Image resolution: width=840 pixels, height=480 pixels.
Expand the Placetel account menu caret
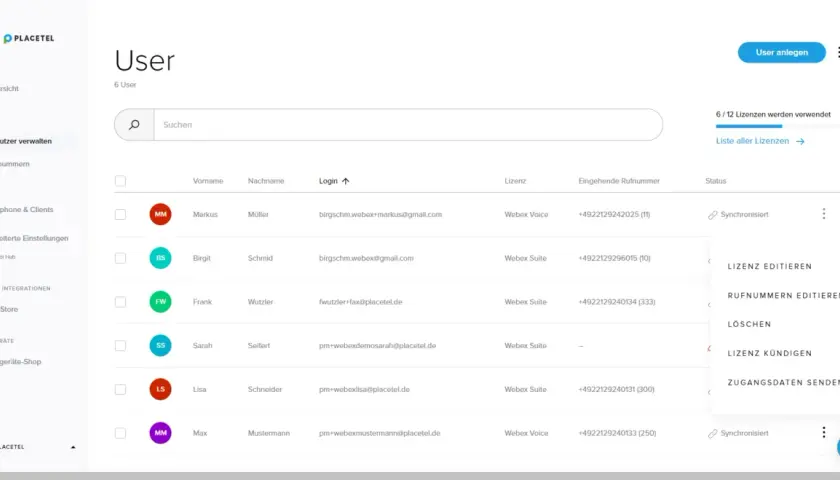[x=73, y=447]
